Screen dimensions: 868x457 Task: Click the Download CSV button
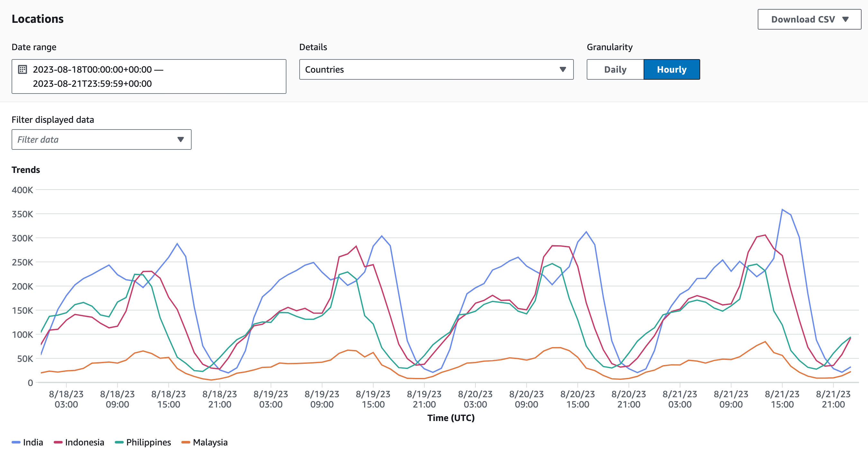809,20
